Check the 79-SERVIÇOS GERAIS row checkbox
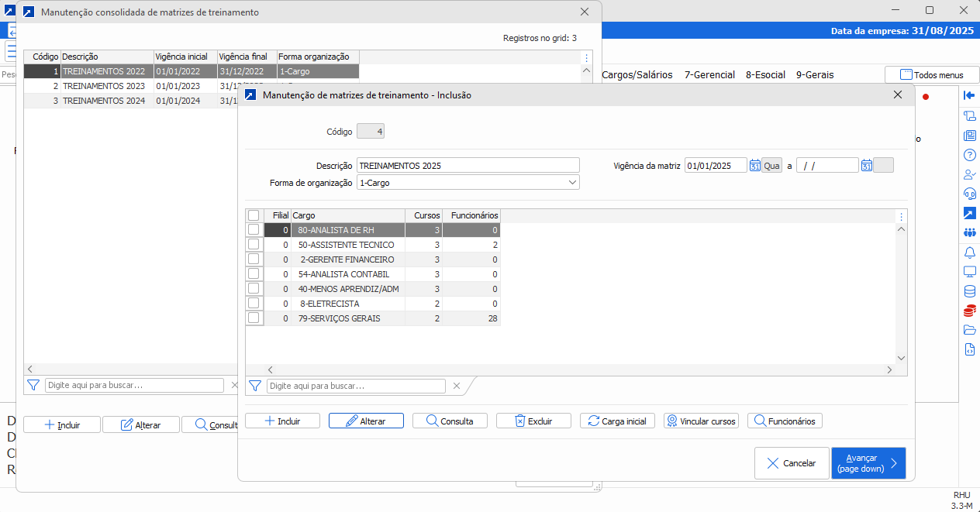 254,318
